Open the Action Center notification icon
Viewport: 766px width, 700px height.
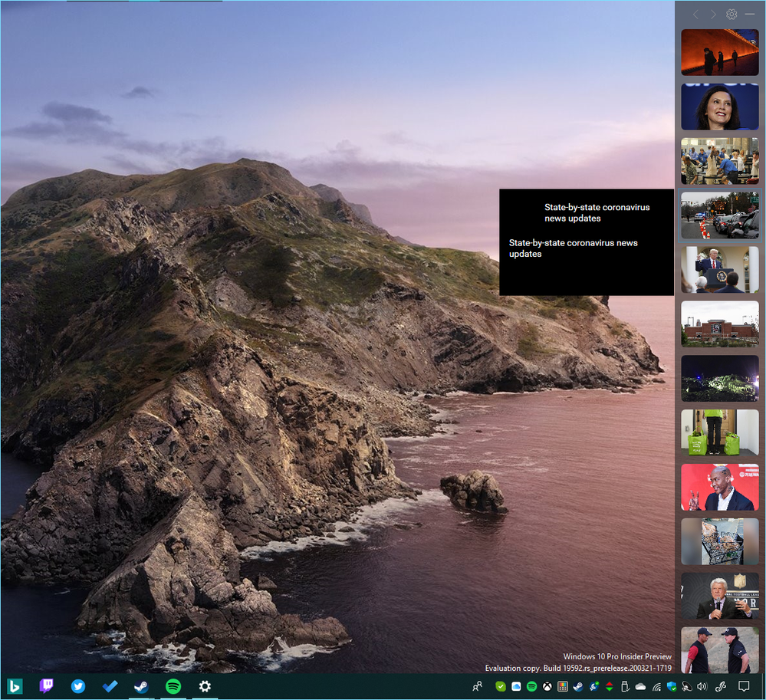(743, 687)
